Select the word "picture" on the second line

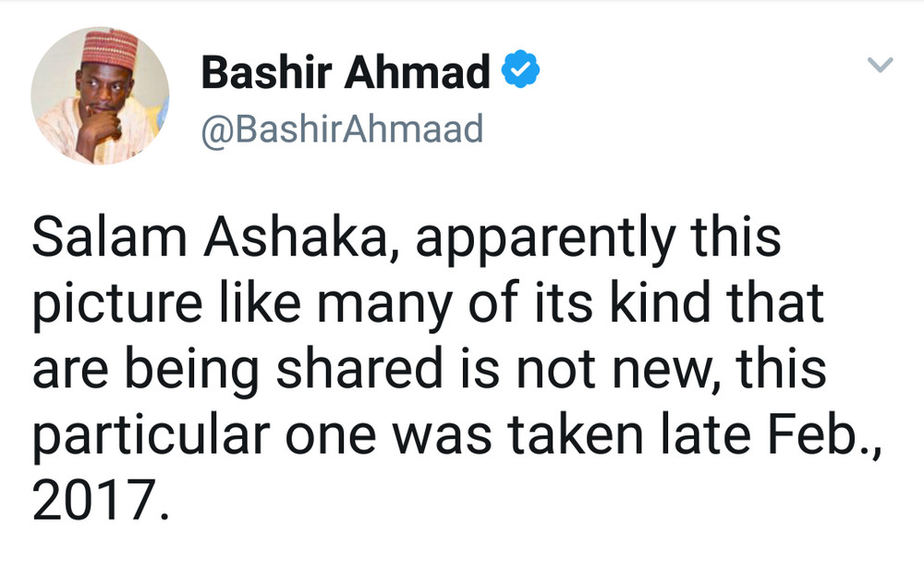click(117, 306)
